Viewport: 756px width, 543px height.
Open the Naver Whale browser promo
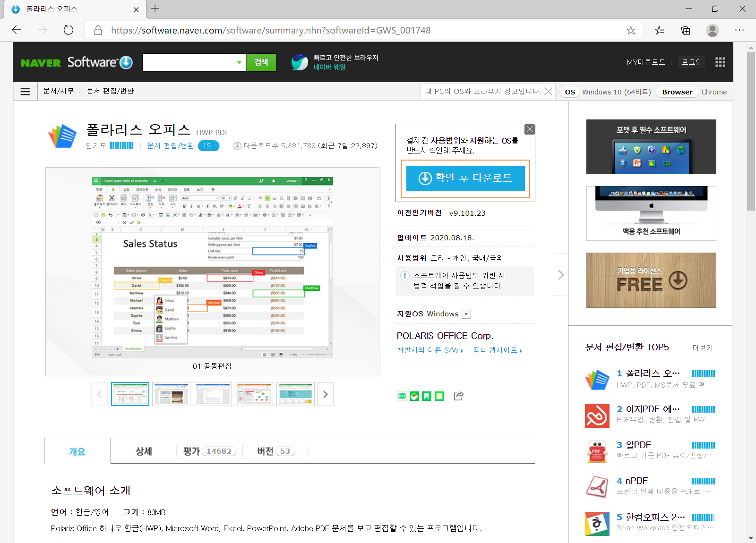click(x=335, y=62)
